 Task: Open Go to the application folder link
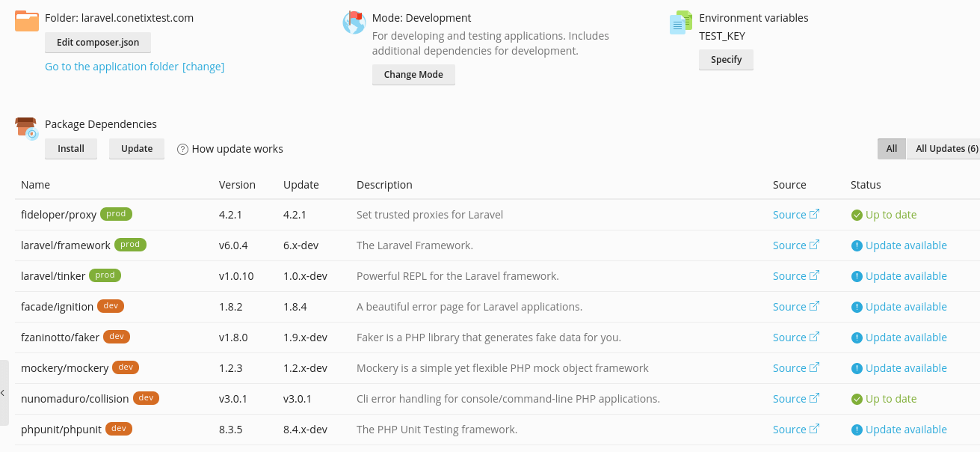[x=111, y=67]
